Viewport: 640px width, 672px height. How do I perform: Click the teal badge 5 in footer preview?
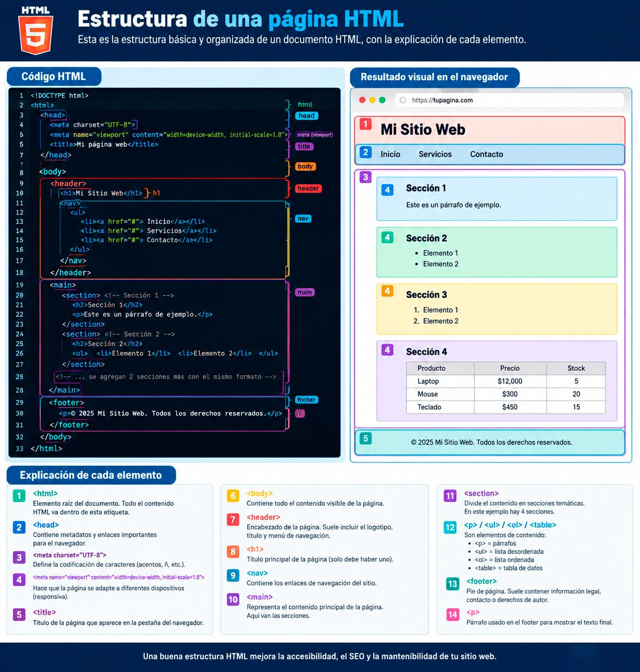click(366, 438)
